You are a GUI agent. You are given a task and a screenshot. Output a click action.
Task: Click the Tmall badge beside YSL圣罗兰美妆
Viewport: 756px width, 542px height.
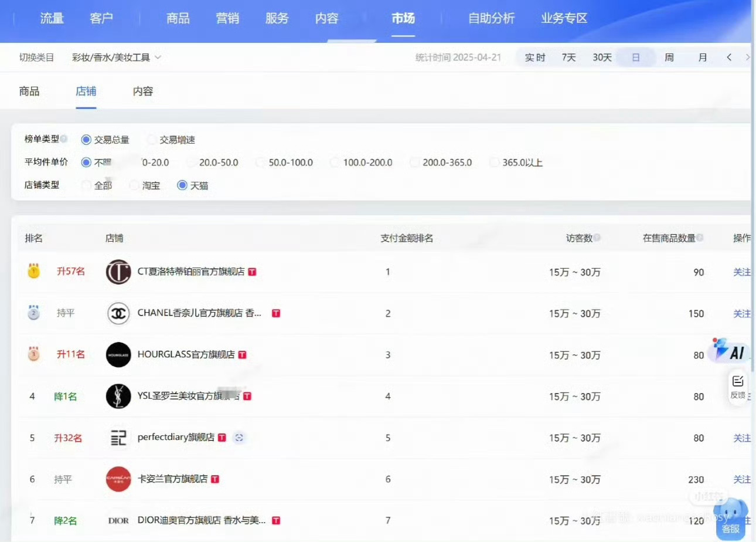coord(247,397)
